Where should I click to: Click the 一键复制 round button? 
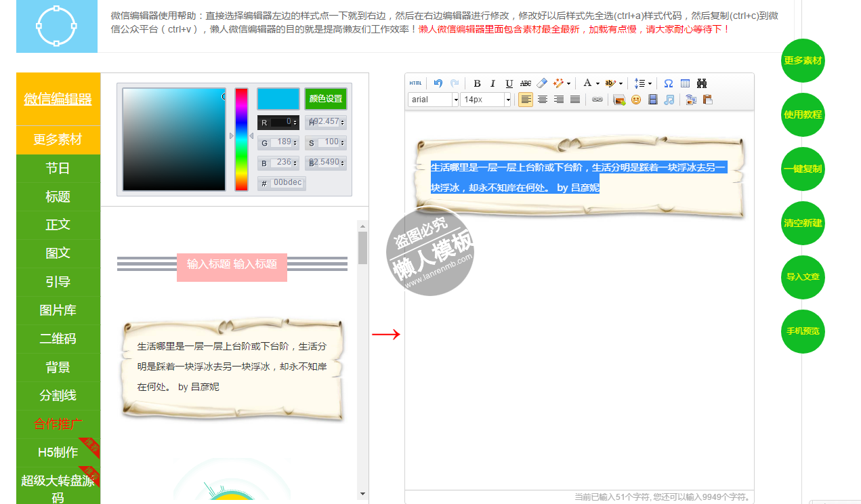tap(803, 169)
